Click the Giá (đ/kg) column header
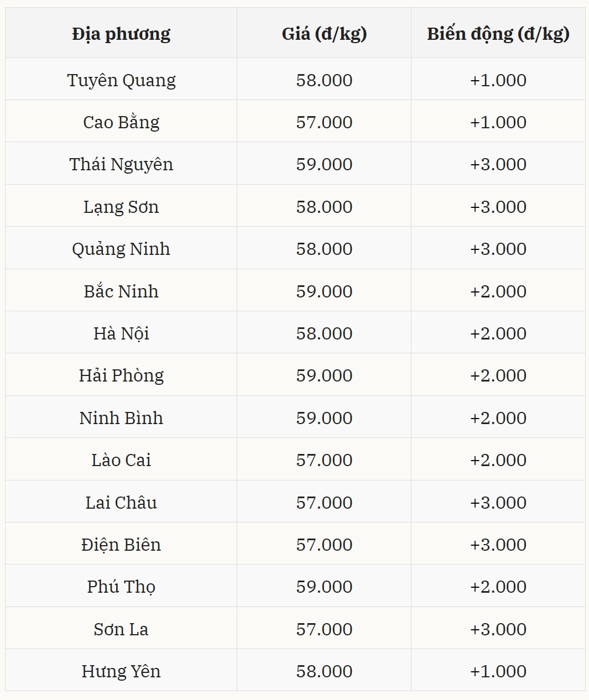The image size is (589, 700). pyautogui.click(x=324, y=34)
